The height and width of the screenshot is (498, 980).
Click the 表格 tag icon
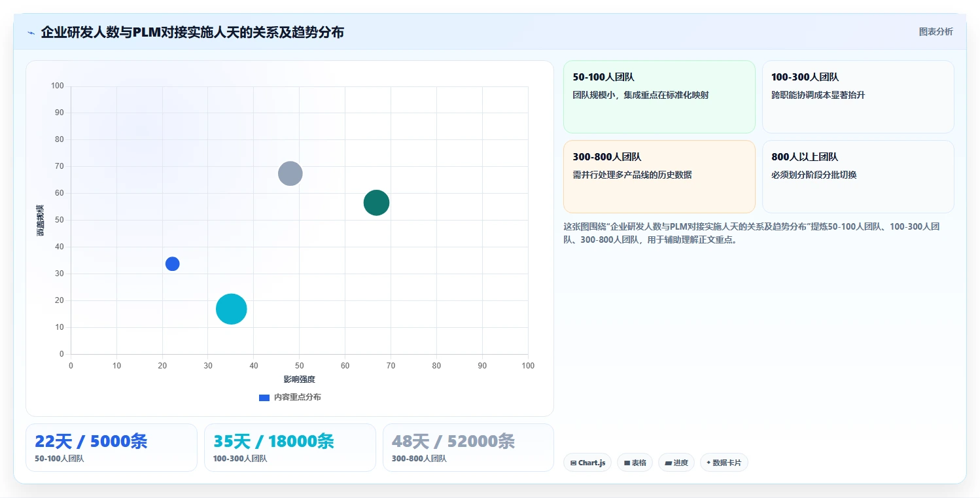click(x=627, y=463)
